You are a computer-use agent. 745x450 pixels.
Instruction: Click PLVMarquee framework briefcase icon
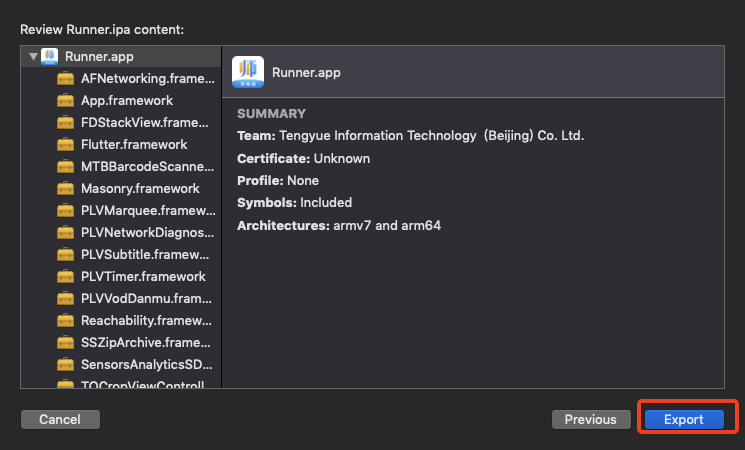[65, 211]
